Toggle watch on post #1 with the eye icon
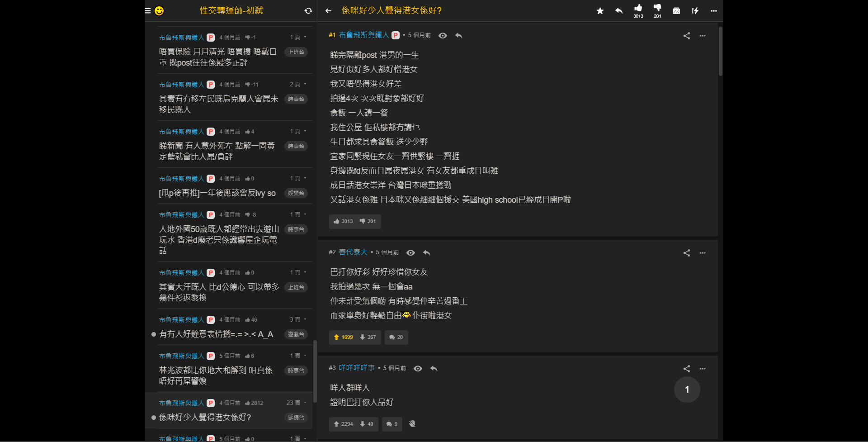This screenshot has height=442, width=868. click(x=443, y=35)
